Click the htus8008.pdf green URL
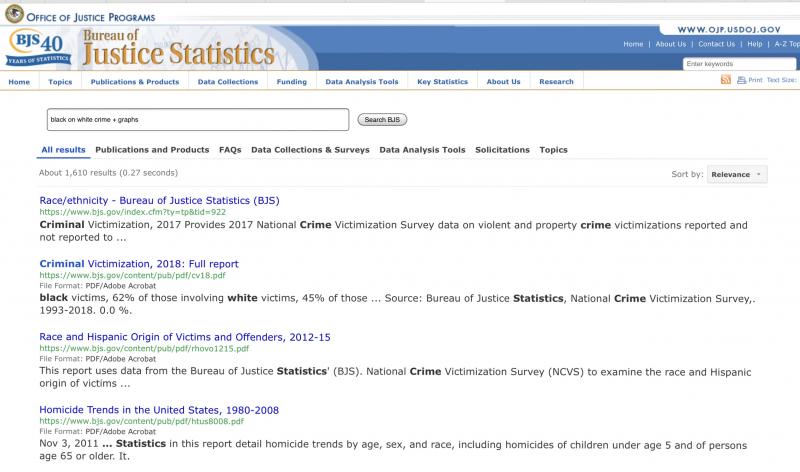This screenshot has width=800, height=472. coord(142,421)
